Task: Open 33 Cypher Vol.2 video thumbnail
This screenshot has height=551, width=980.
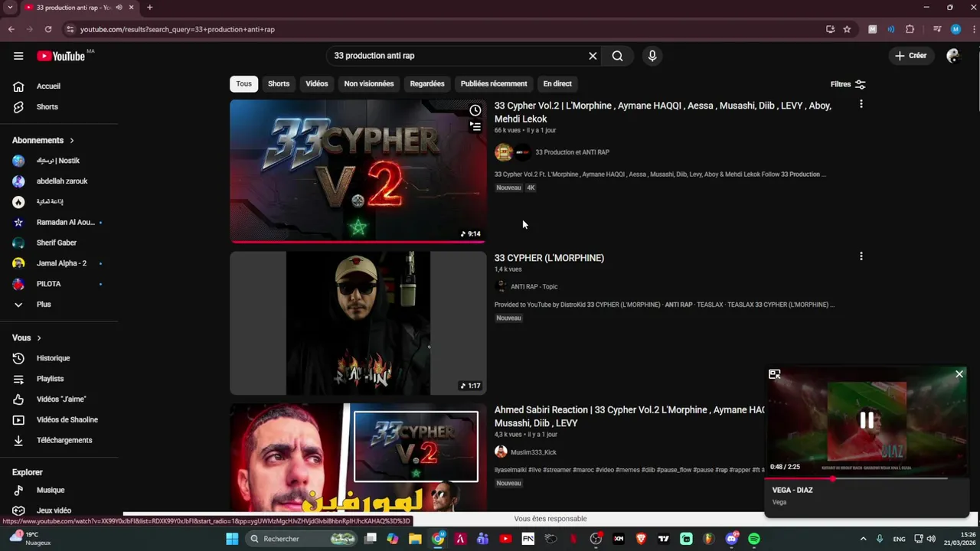Action: (358, 171)
